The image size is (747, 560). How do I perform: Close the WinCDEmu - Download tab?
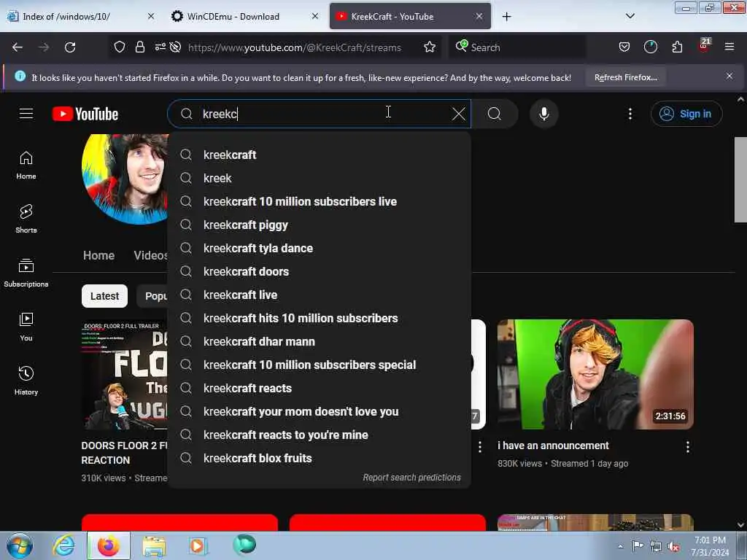click(315, 16)
